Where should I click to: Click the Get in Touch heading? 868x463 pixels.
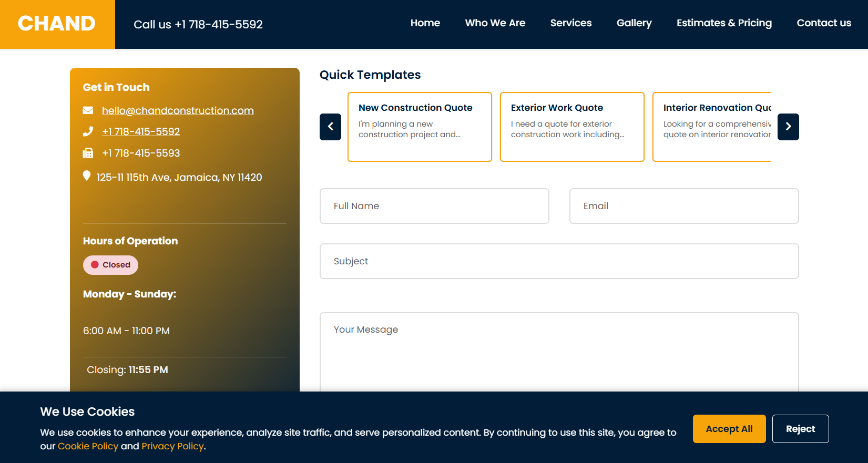pyautogui.click(x=116, y=87)
